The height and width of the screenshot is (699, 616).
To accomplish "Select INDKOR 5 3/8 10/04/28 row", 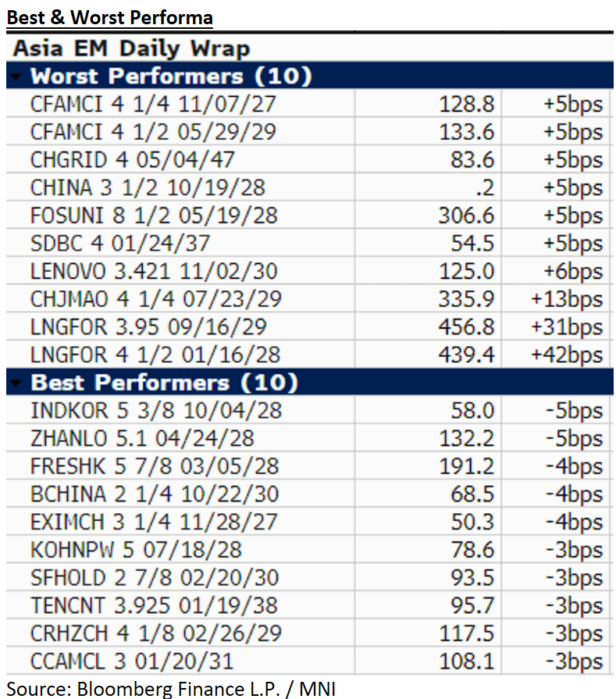I will pyautogui.click(x=155, y=411).
